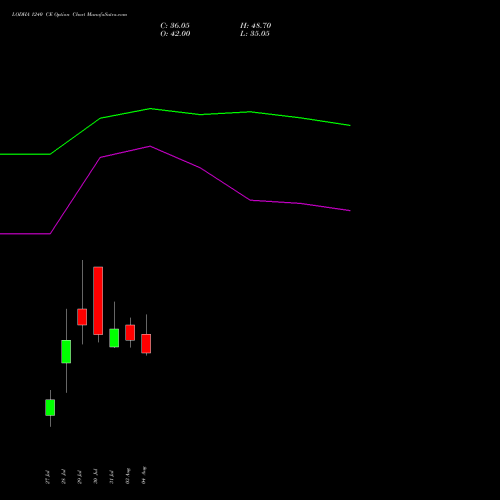Click the chart title mentioning MunafaSutra.com
500x500 pixels.
point(69,15)
